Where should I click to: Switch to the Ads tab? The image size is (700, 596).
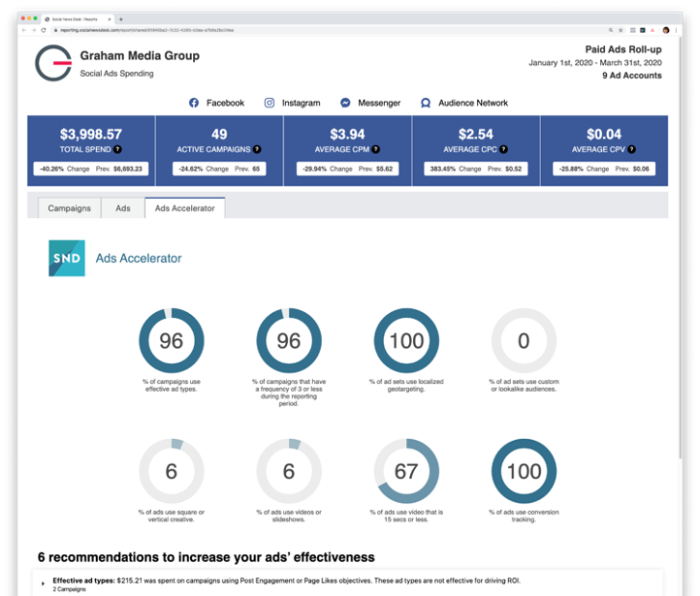pyautogui.click(x=123, y=208)
